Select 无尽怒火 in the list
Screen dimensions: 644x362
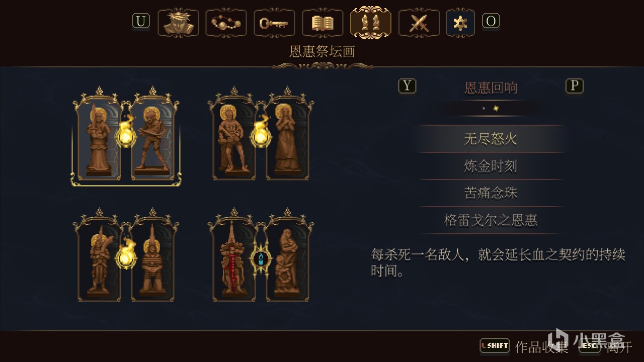click(491, 139)
